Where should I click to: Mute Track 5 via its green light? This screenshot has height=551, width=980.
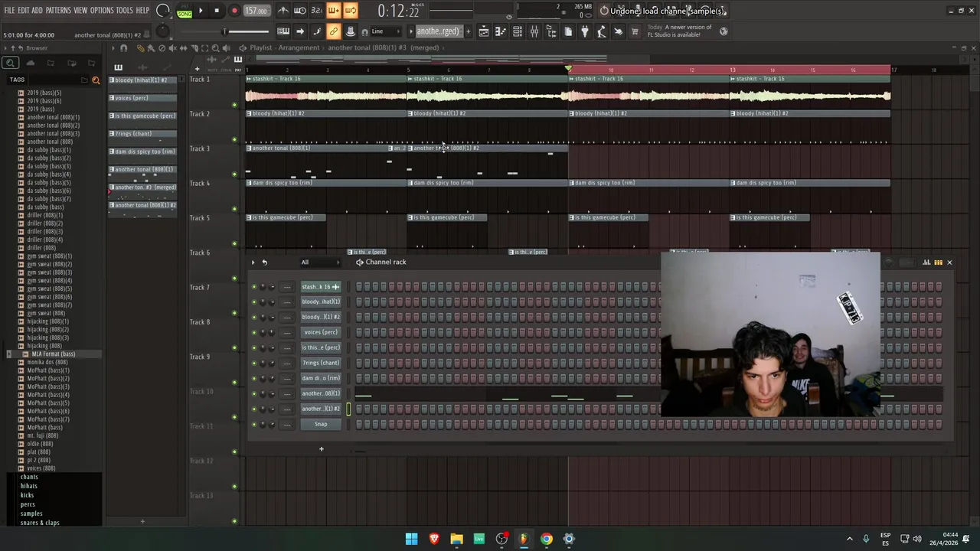(x=235, y=244)
